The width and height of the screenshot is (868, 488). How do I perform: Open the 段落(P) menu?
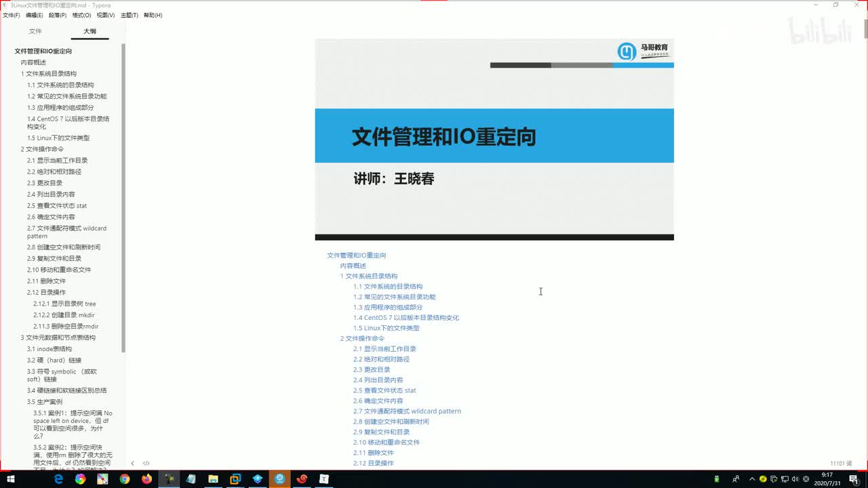point(58,15)
